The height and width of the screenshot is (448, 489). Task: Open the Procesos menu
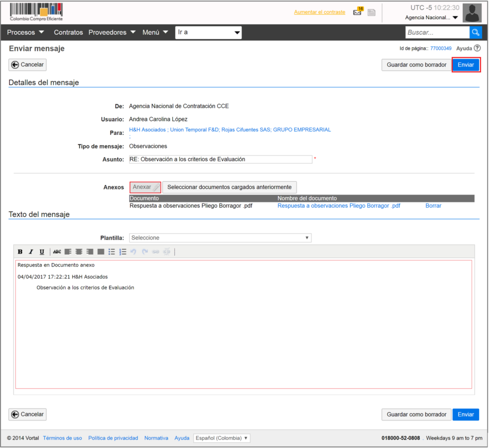[x=25, y=32]
